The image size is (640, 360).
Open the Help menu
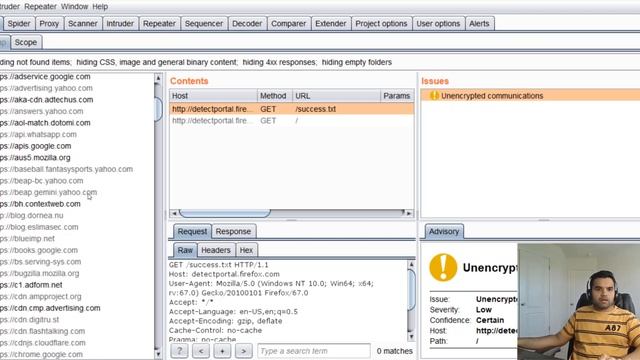[x=100, y=7]
